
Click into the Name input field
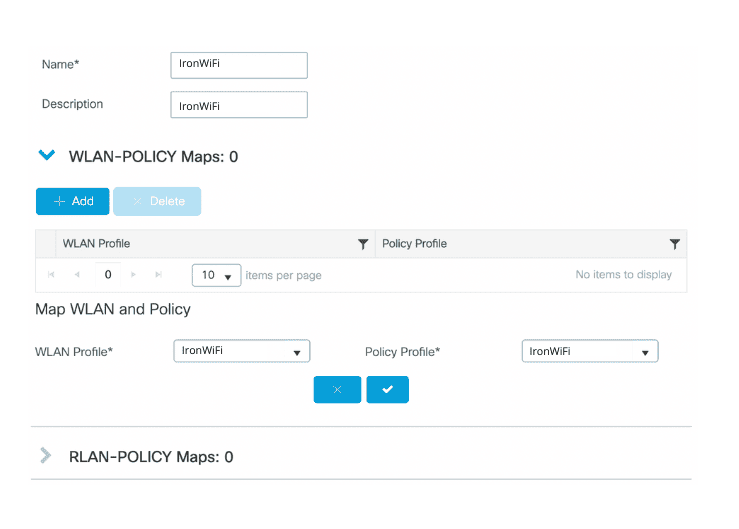tap(239, 65)
